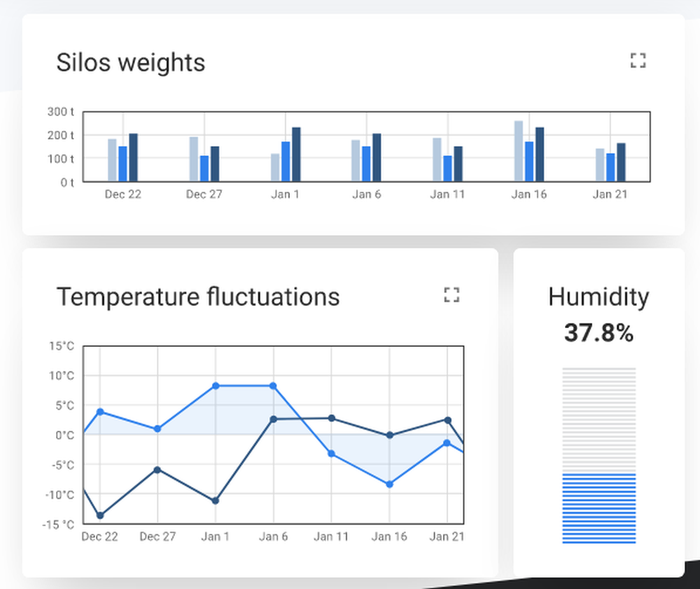Click the Temperature fluctuations title
Screen dimensions: 700x589
coord(199,297)
